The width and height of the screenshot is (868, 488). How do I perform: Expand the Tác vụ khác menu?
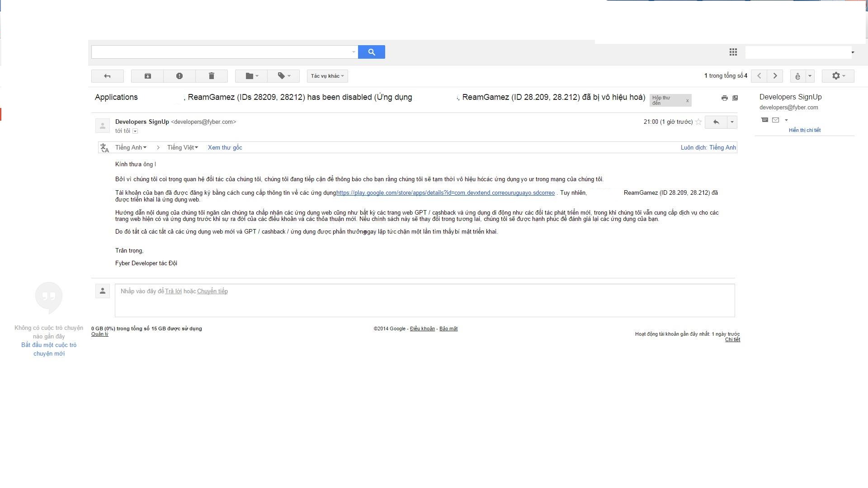327,76
